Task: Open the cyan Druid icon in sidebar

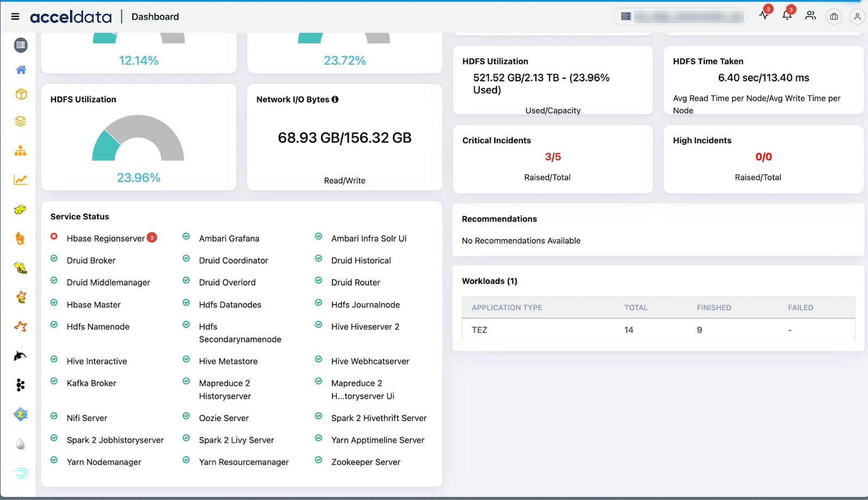Action: pos(21,473)
